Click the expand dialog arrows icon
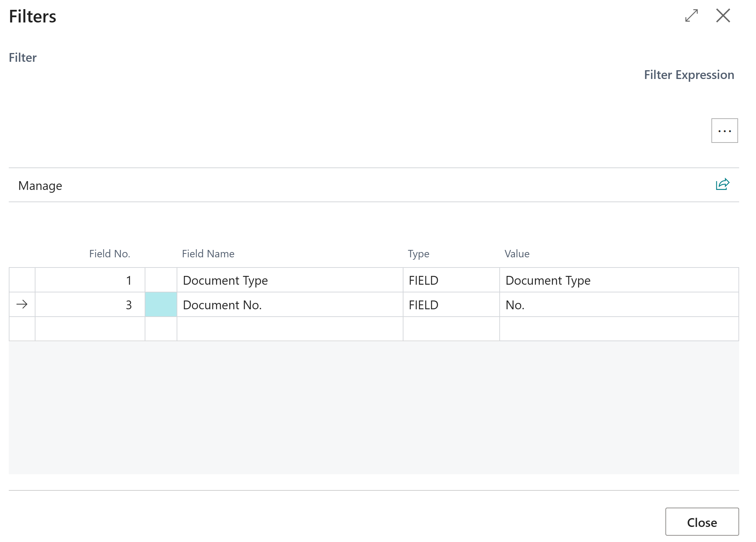Image resolution: width=756 pixels, height=542 pixels. click(691, 16)
